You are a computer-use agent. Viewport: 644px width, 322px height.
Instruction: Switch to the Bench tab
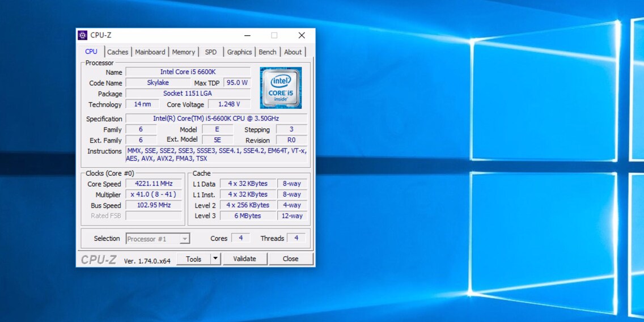tap(268, 52)
